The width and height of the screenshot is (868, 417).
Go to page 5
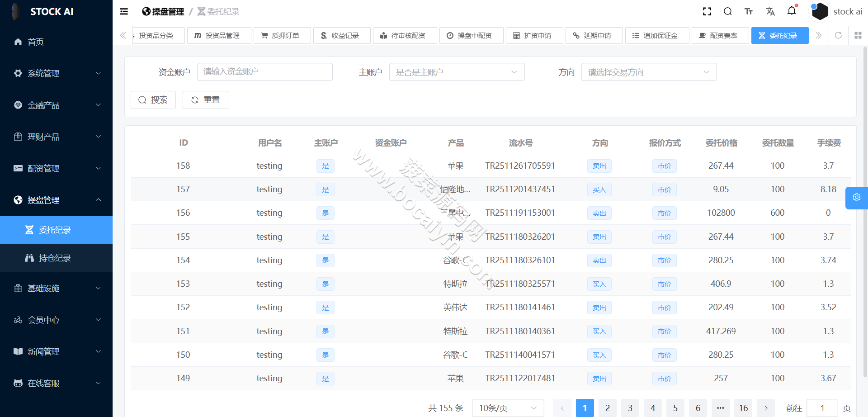click(x=675, y=408)
